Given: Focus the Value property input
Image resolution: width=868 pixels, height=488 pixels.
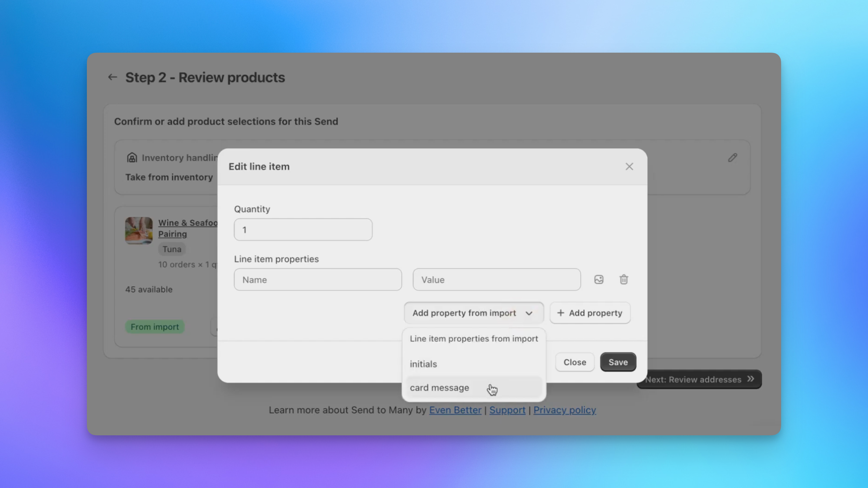Looking at the screenshot, I should [496, 279].
